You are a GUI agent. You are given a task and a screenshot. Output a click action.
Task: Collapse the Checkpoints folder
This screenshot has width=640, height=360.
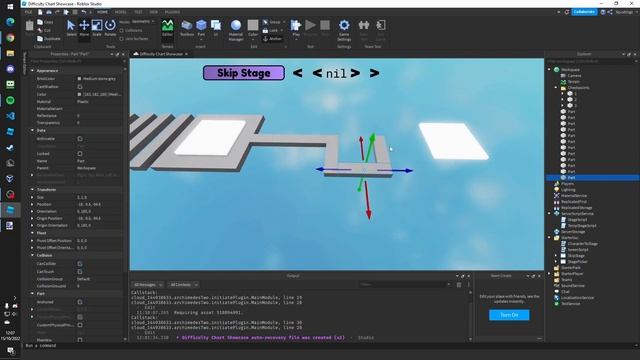tap(556, 88)
